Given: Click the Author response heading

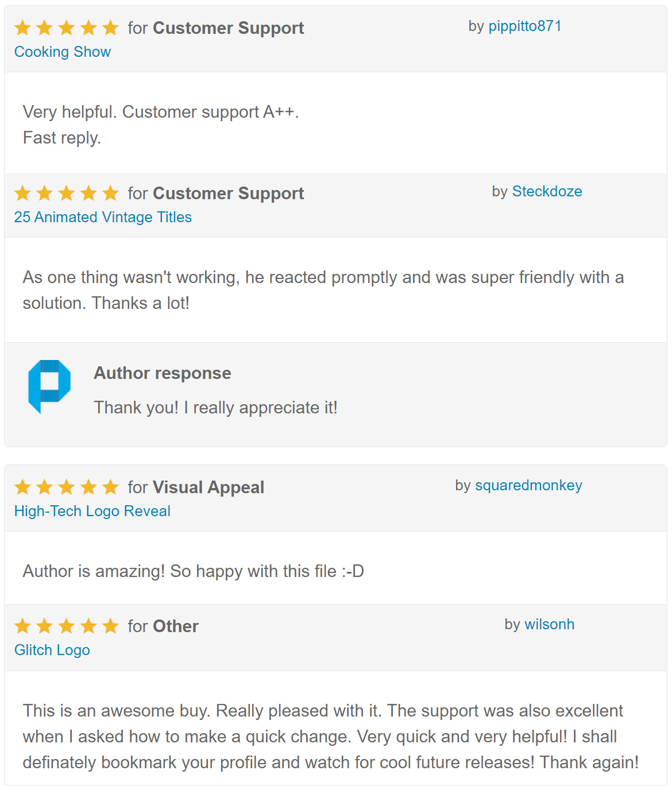Looking at the screenshot, I should pos(161,373).
